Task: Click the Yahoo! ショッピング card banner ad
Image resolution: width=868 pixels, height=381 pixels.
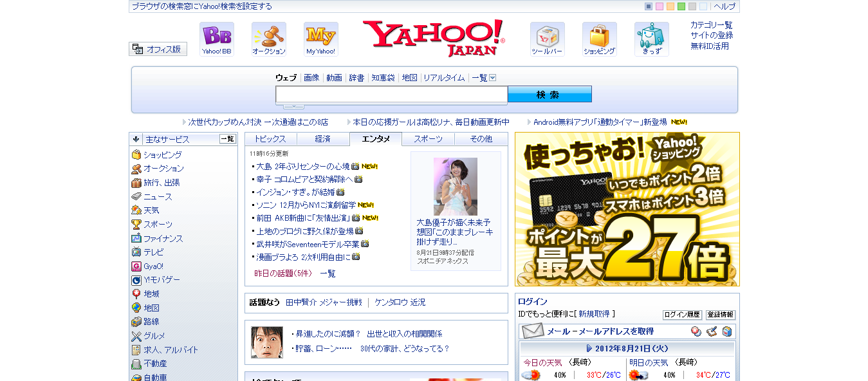Action: tap(627, 209)
